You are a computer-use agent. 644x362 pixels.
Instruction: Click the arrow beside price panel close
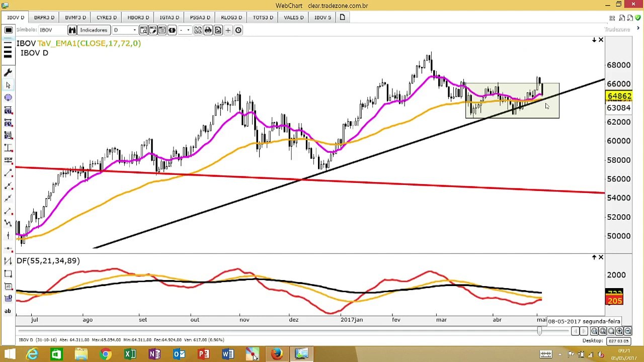point(594,40)
